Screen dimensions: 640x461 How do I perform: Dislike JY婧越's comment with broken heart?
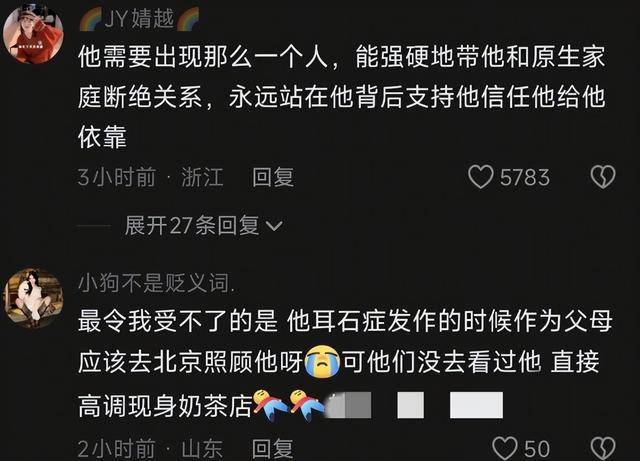point(603,177)
